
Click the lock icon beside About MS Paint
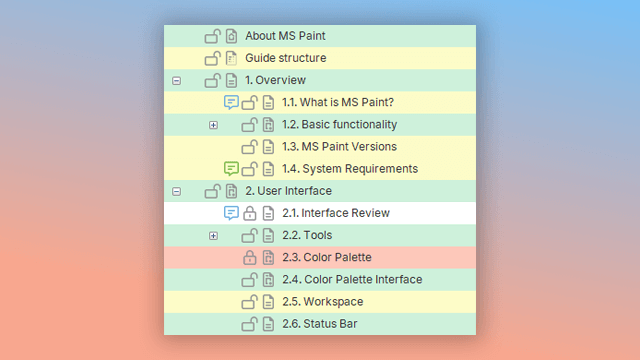click(x=213, y=36)
